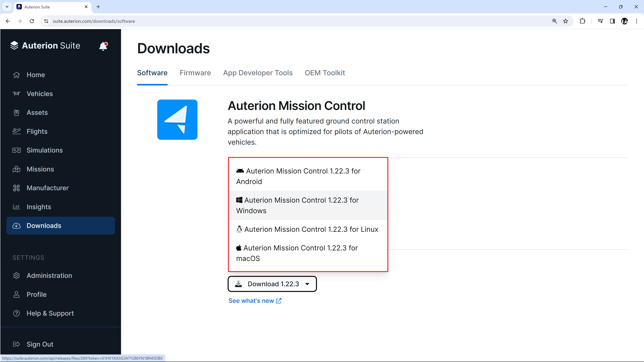Switch to the Firmware tab
644x362 pixels.
click(x=195, y=73)
